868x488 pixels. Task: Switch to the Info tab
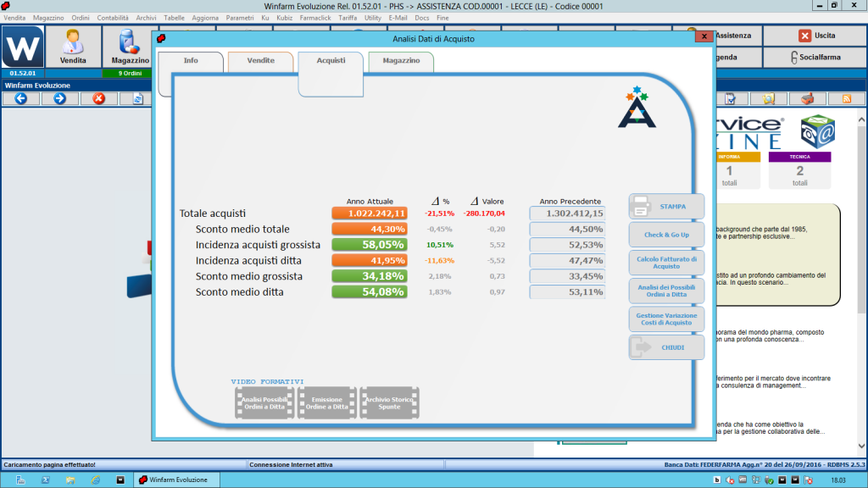(x=191, y=61)
